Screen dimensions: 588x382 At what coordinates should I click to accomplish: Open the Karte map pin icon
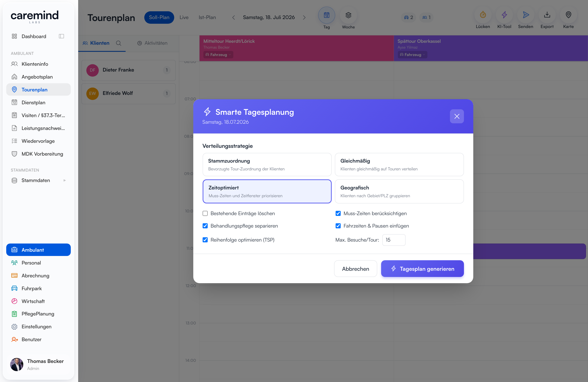pyautogui.click(x=568, y=15)
